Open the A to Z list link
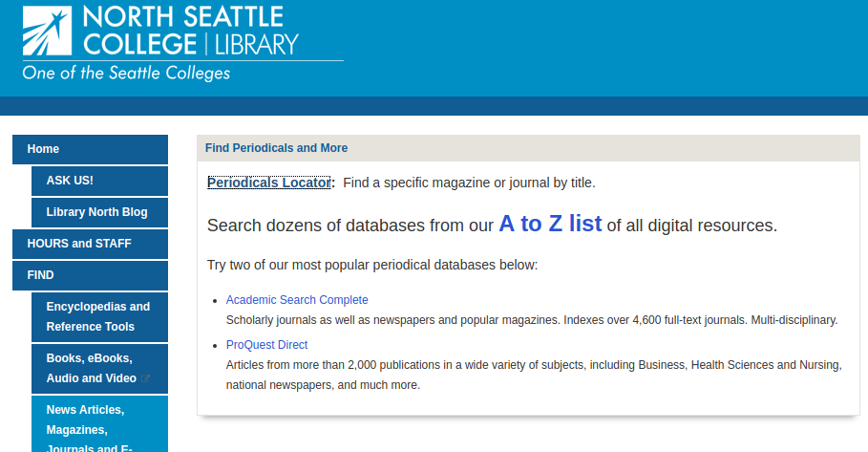This screenshot has width=868, height=452. pyautogui.click(x=550, y=224)
